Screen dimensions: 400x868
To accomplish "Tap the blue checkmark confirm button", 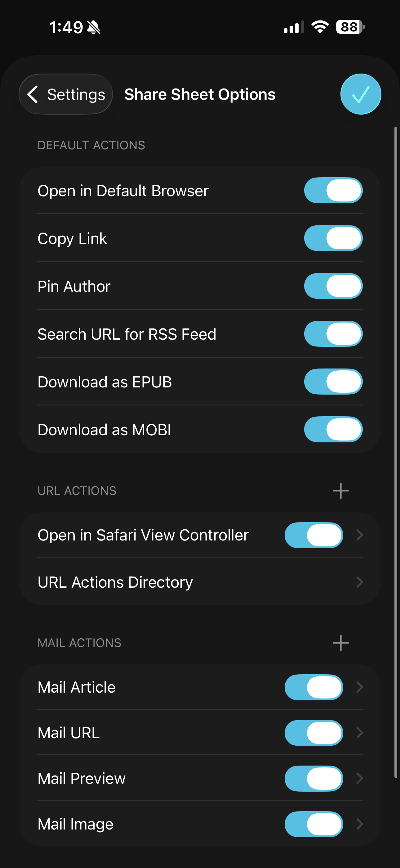I will pos(361,94).
